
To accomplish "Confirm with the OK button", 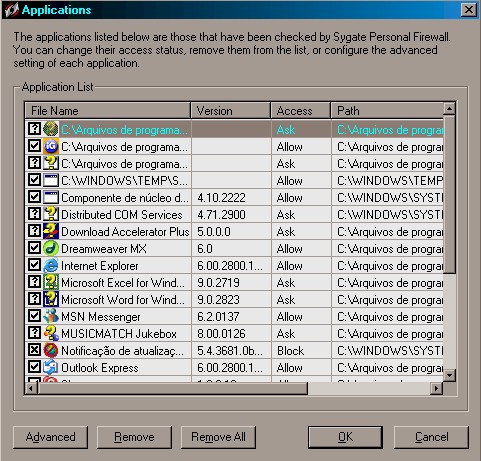I will 345,437.
